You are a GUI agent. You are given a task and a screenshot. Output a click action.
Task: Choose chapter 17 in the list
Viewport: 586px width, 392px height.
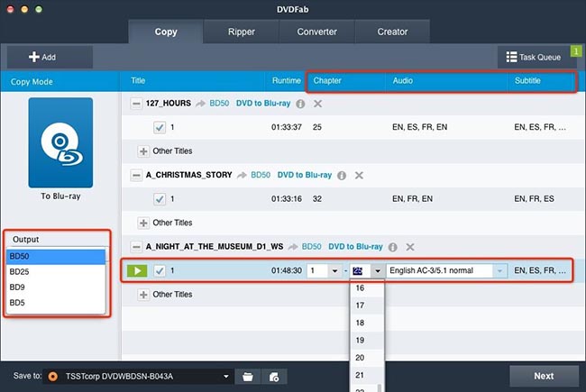pos(367,305)
